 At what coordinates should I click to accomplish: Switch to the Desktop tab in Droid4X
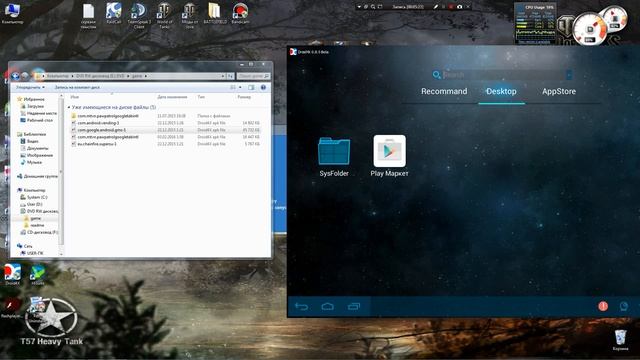501,91
